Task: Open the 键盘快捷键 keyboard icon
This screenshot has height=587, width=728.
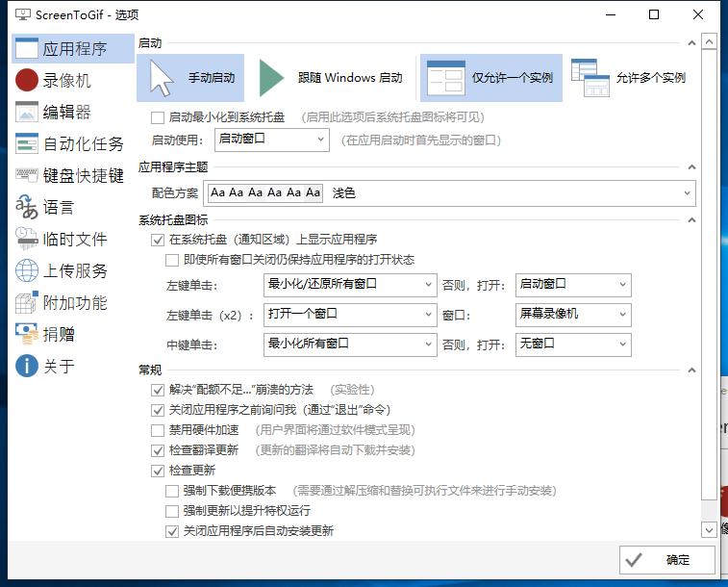Action: click(x=27, y=176)
